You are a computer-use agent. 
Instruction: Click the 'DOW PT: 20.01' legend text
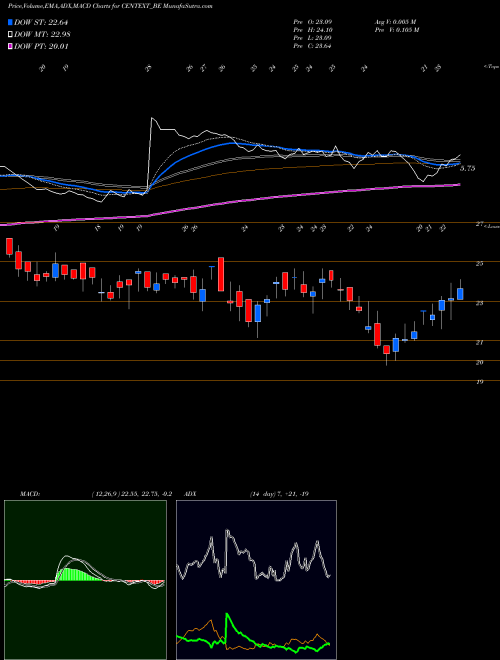click(x=41, y=47)
